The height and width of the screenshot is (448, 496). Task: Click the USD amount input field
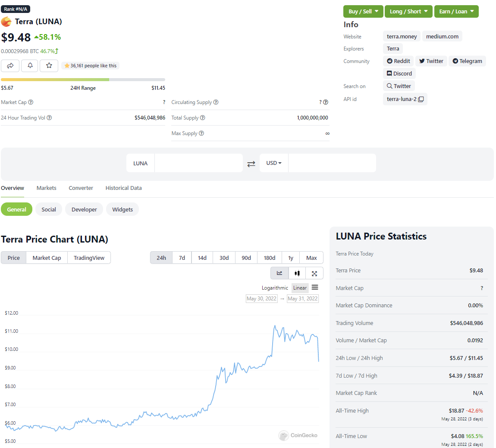[332, 163]
